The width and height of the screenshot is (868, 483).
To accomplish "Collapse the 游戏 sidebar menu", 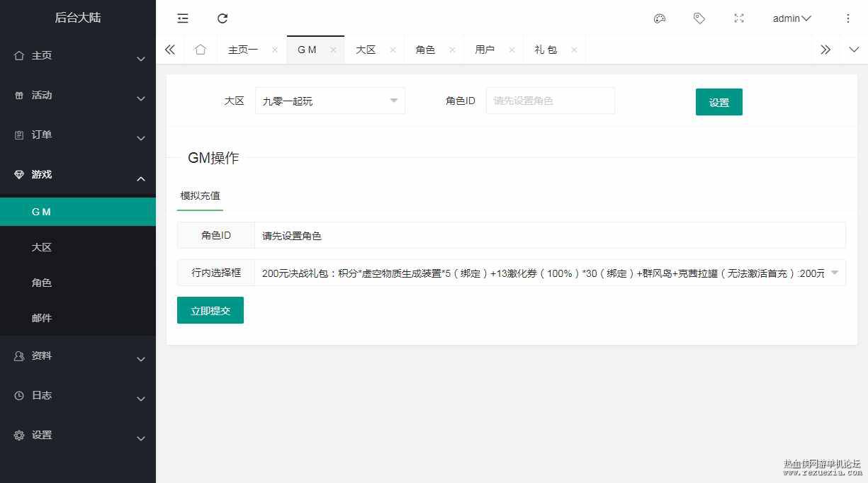I will click(78, 174).
